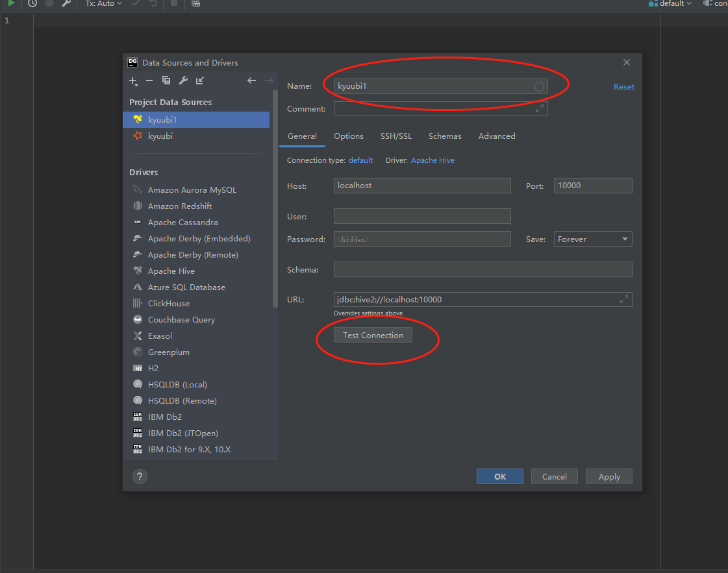Click the make global arrow icon

coord(200,80)
